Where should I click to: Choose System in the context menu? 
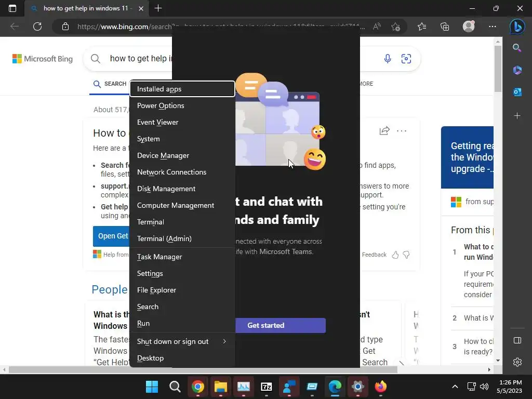[182, 139]
